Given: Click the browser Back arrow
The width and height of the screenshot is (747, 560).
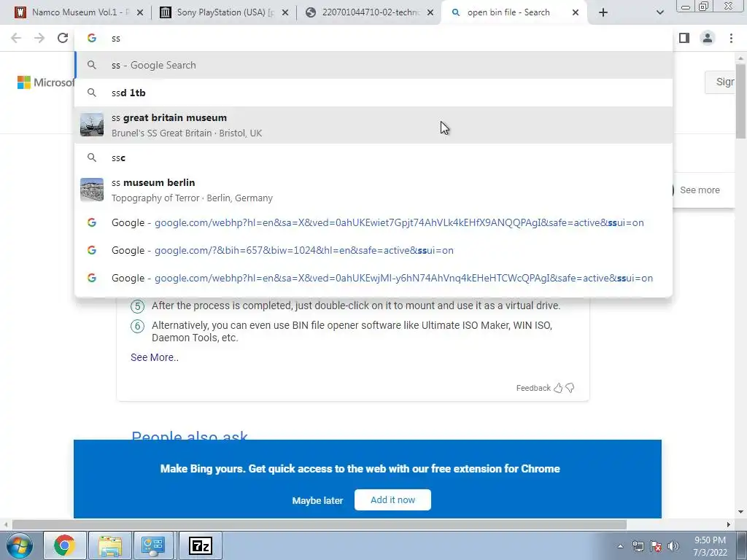Looking at the screenshot, I should [16, 38].
